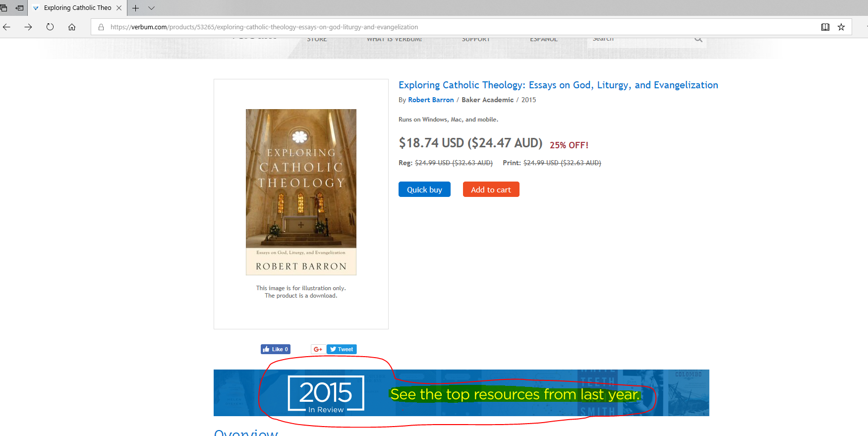Click the Baker Academic publisher text
868x436 pixels.
click(487, 100)
